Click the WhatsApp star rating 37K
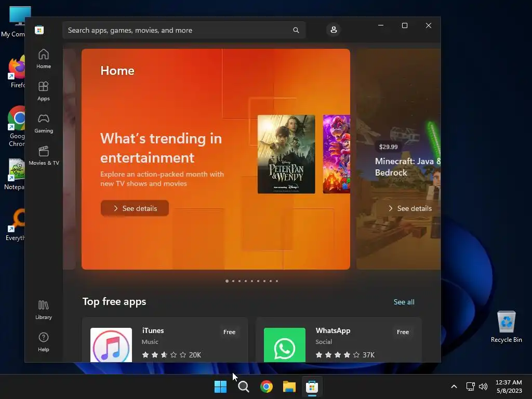Viewport: 532px width, 399px height. pos(345,355)
